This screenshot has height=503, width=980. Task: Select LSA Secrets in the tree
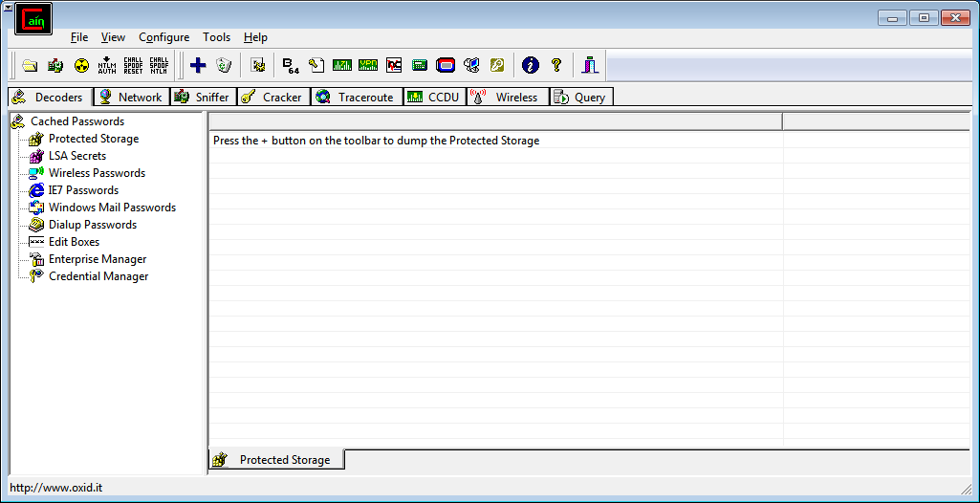[77, 156]
